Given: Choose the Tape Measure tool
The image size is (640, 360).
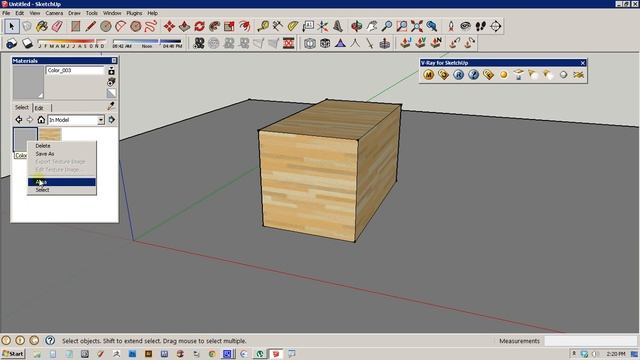Looking at the screenshot, I should click(x=263, y=27).
